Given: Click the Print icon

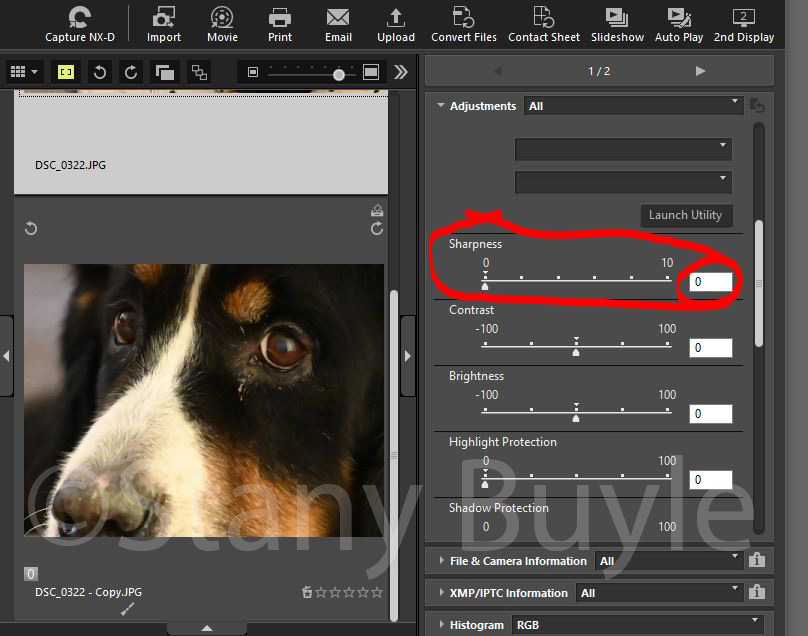Looking at the screenshot, I should pos(280,24).
